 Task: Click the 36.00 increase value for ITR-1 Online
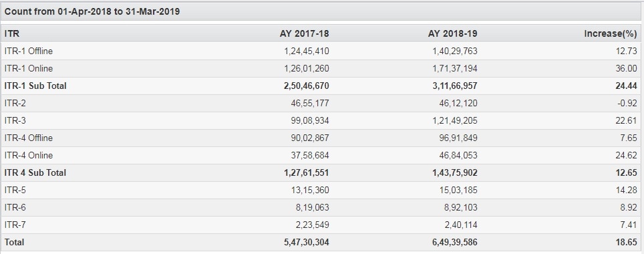(x=627, y=69)
